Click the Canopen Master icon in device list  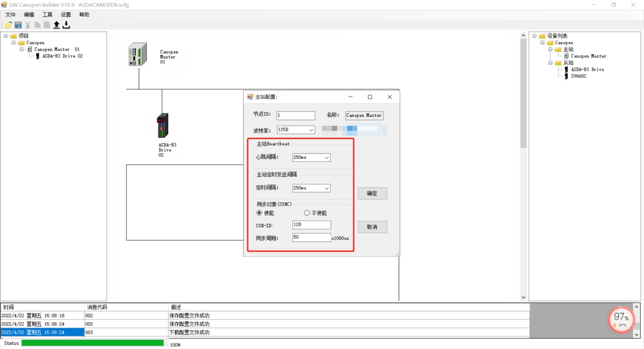click(x=567, y=56)
